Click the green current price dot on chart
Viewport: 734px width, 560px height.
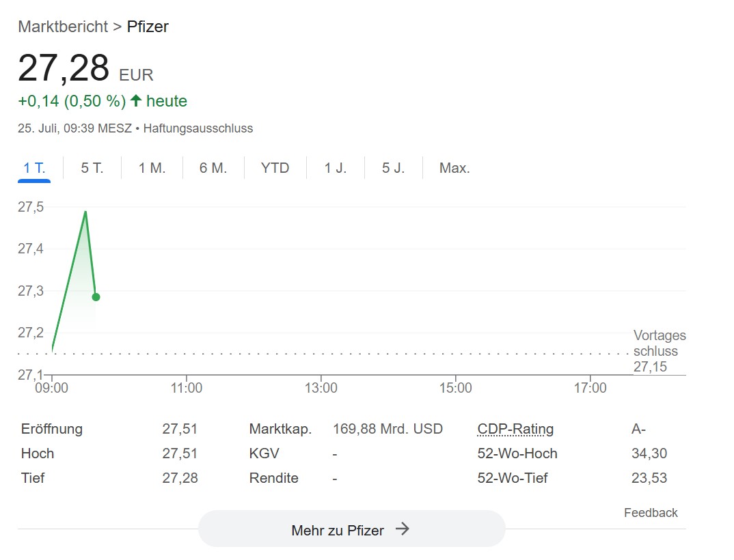click(x=96, y=297)
